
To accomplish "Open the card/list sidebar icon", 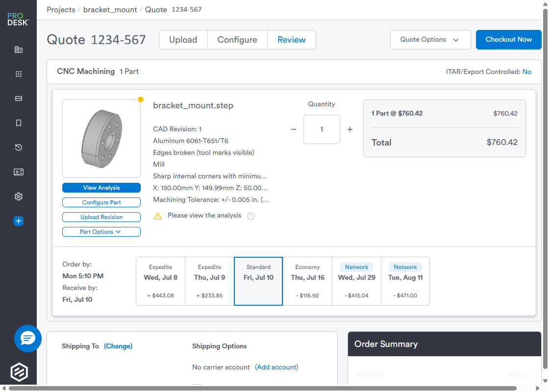I will click(x=19, y=98).
